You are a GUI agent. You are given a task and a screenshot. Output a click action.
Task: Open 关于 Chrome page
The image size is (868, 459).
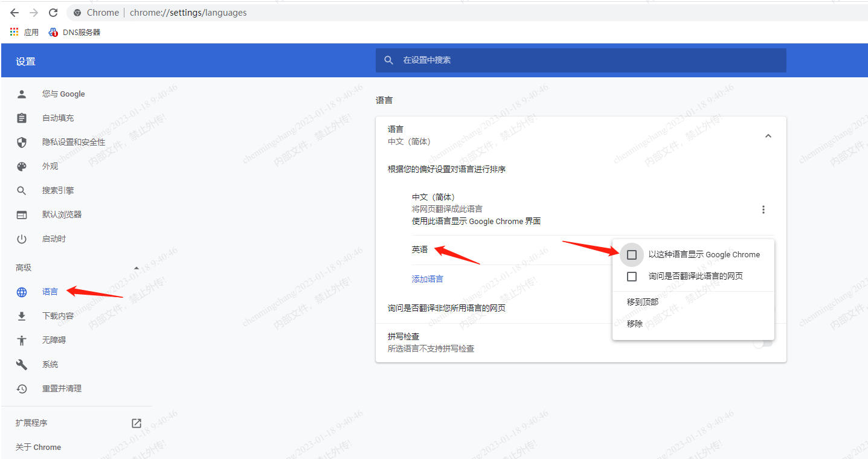[38, 447]
